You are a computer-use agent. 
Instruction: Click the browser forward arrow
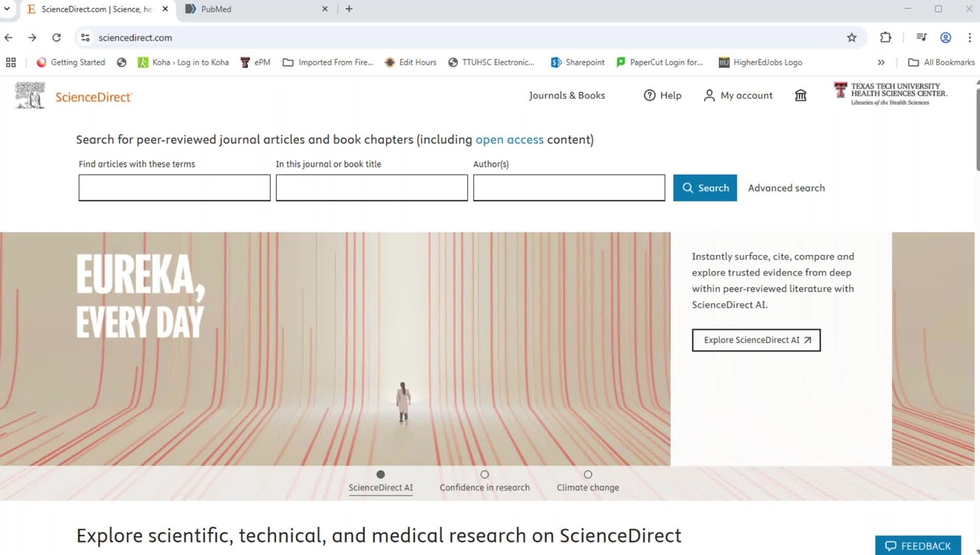coord(32,38)
